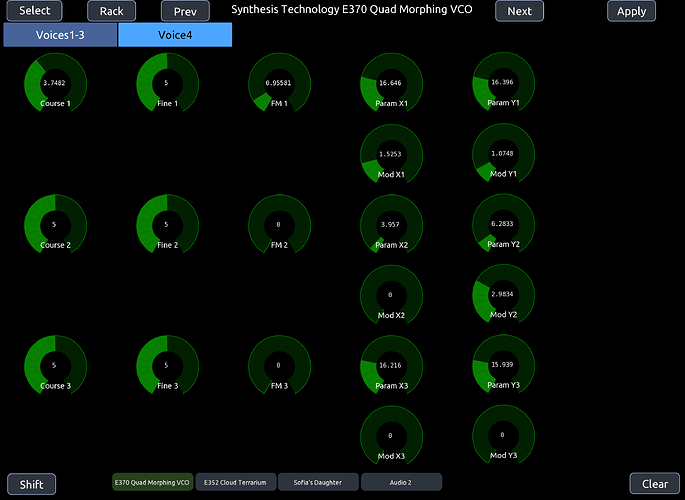Select the E352 Cloud Terrarium module
Viewport: 685px width, 500px height.
[x=235, y=483]
